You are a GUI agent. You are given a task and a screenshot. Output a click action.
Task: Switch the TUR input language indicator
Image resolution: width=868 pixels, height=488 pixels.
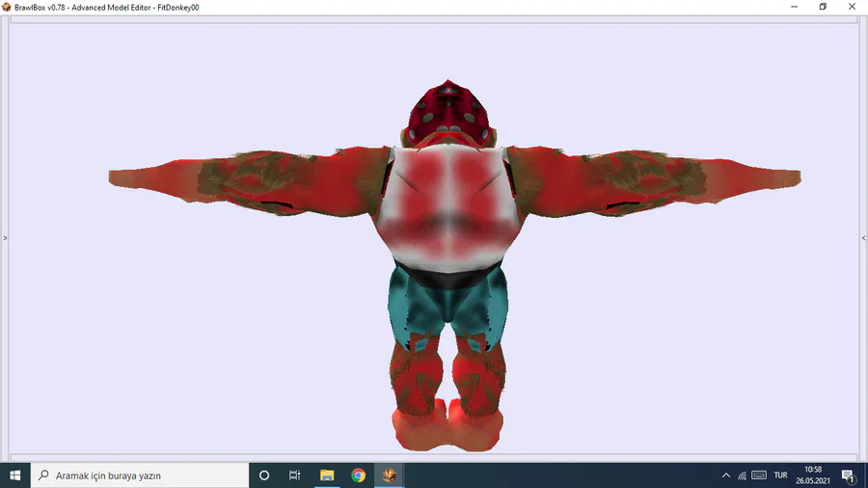pos(780,475)
